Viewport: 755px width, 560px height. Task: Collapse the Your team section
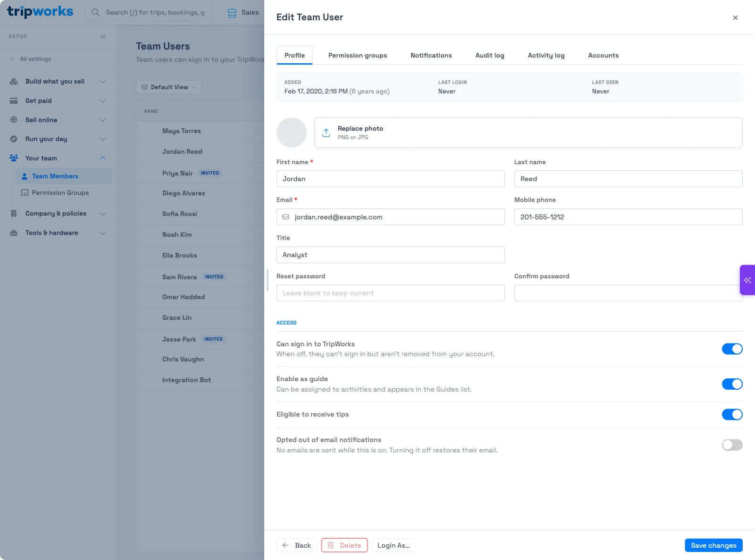[103, 158]
